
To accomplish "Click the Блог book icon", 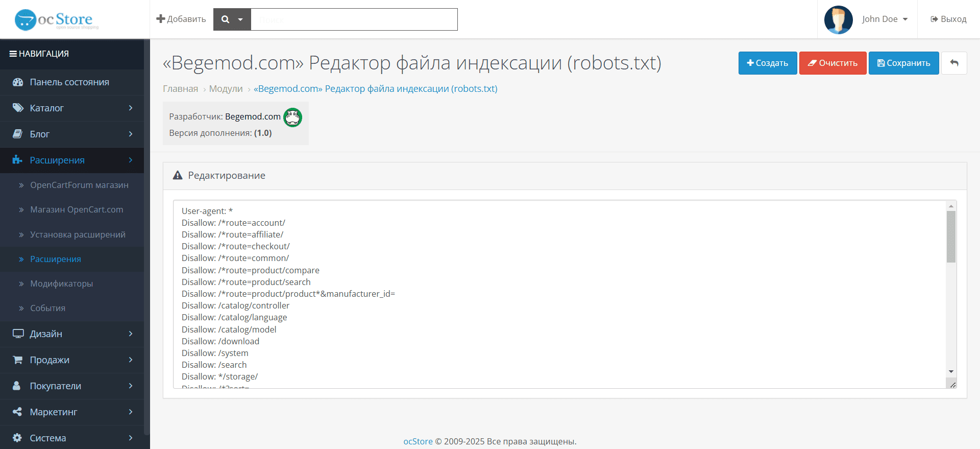I will [x=18, y=134].
